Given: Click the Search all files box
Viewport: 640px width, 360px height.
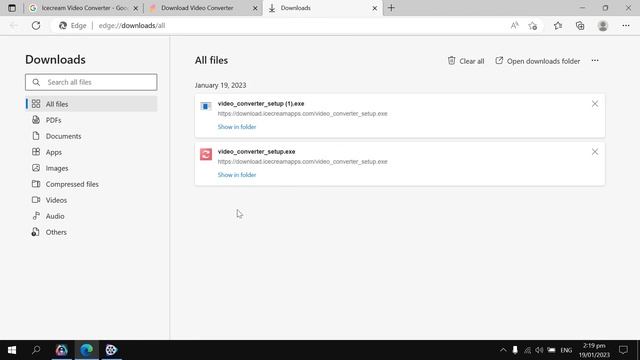Looking at the screenshot, I should tap(91, 82).
